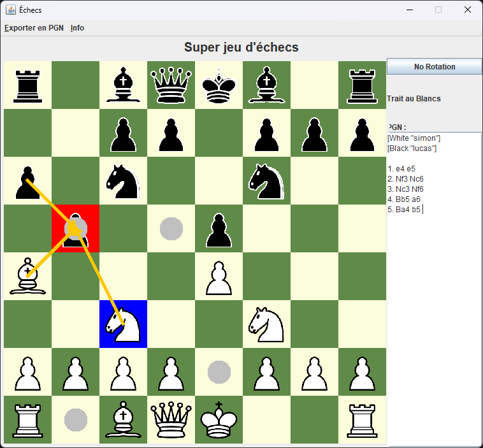Select the white knight on the blue square
The height and width of the screenshot is (448, 483).
coord(124,324)
